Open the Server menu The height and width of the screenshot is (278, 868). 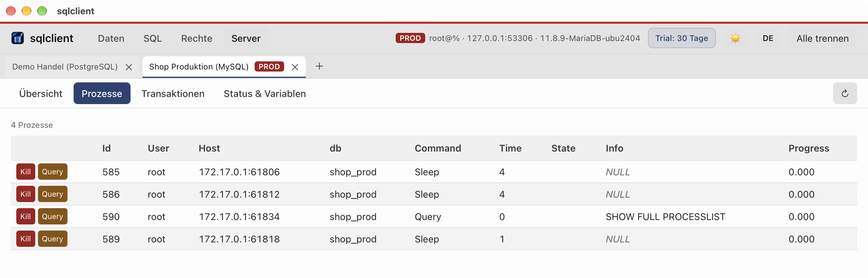pyautogui.click(x=246, y=38)
